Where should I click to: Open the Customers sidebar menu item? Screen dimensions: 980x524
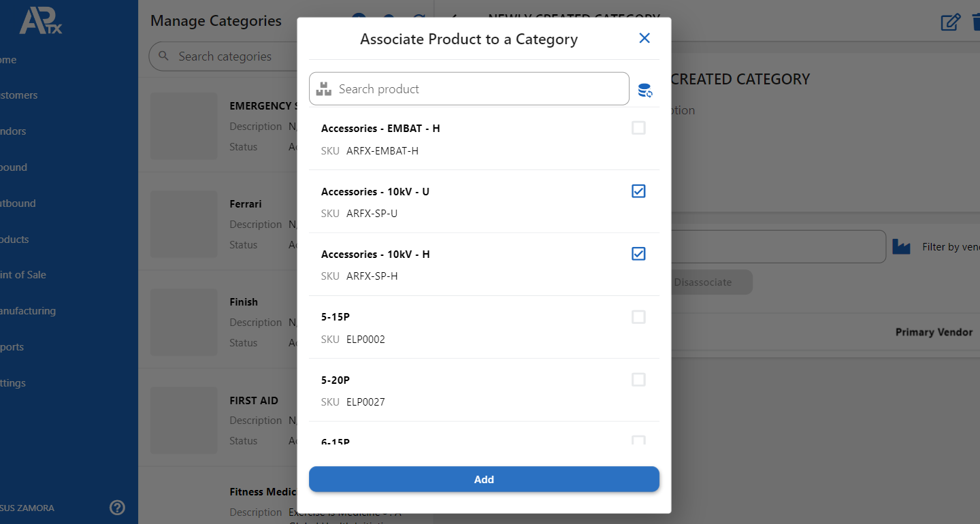pos(19,95)
